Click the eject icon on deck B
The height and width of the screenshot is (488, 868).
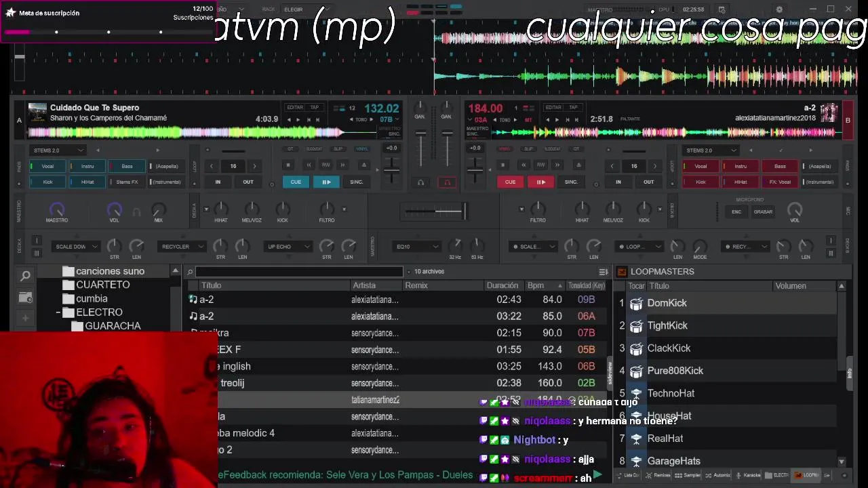[578, 165]
